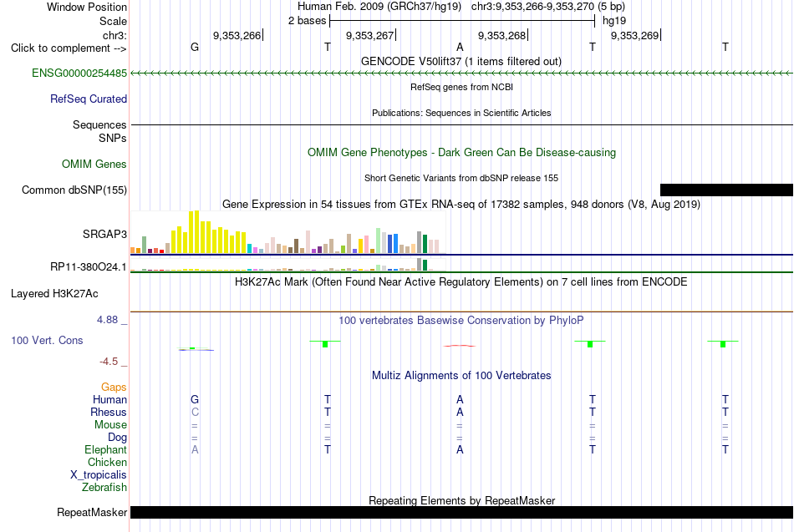
Task: Click the 4.88 PhyloP upper scale value
Action: 107,320
